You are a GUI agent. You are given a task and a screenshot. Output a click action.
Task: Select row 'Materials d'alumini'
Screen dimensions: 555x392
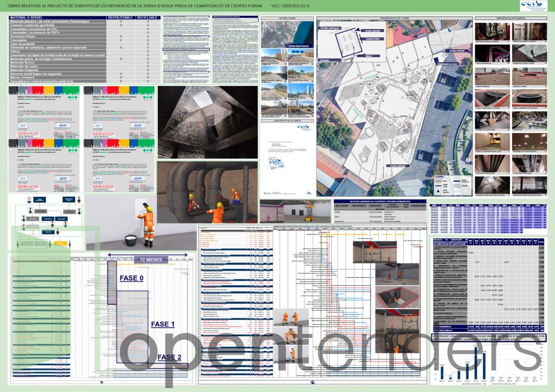[84, 70]
